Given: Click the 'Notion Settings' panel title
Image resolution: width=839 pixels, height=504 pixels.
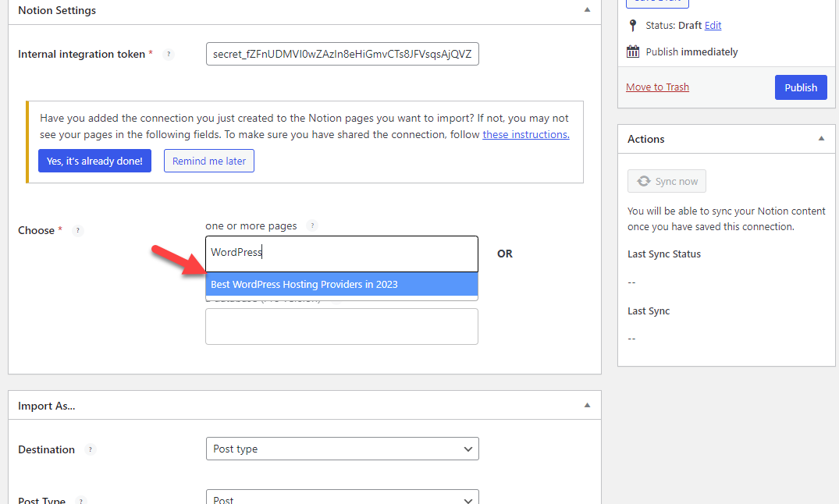Looking at the screenshot, I should pos(57,10).
